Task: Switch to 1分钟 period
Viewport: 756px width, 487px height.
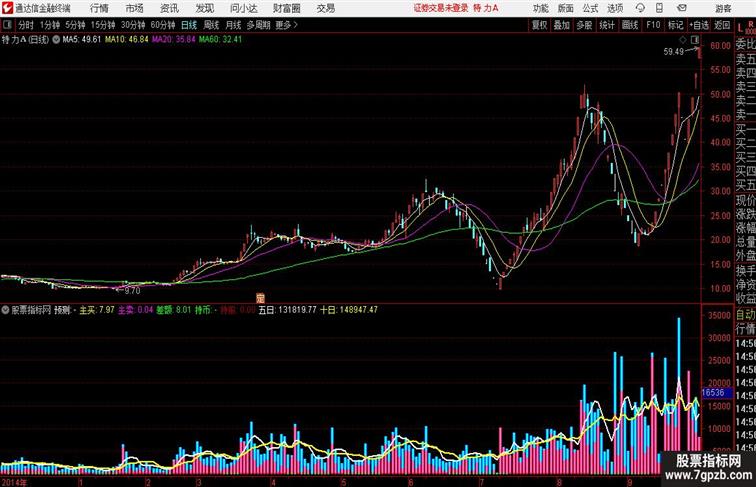Action: click(49, 25)
